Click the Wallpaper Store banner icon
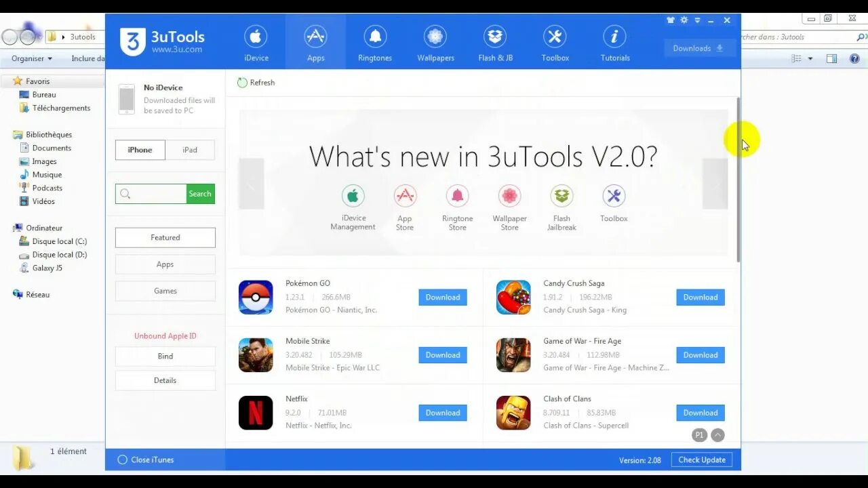This screenshot has height=488, width=868. click(509, 196)
